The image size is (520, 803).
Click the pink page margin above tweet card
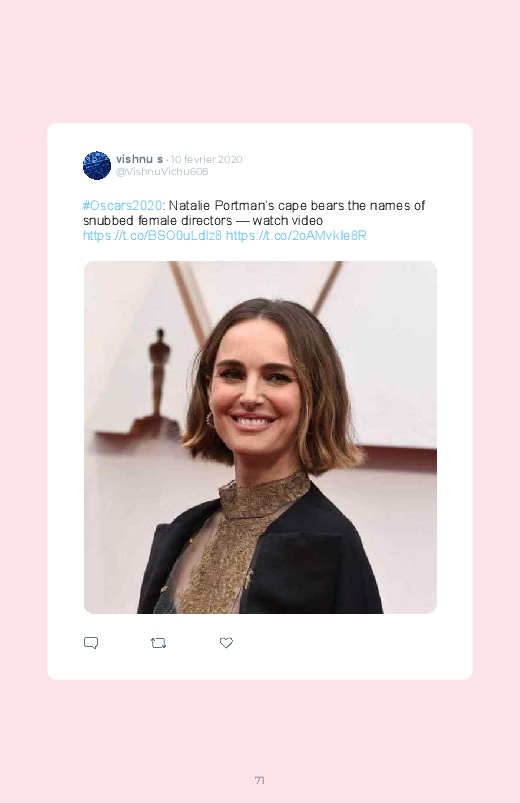coord(260,61)
